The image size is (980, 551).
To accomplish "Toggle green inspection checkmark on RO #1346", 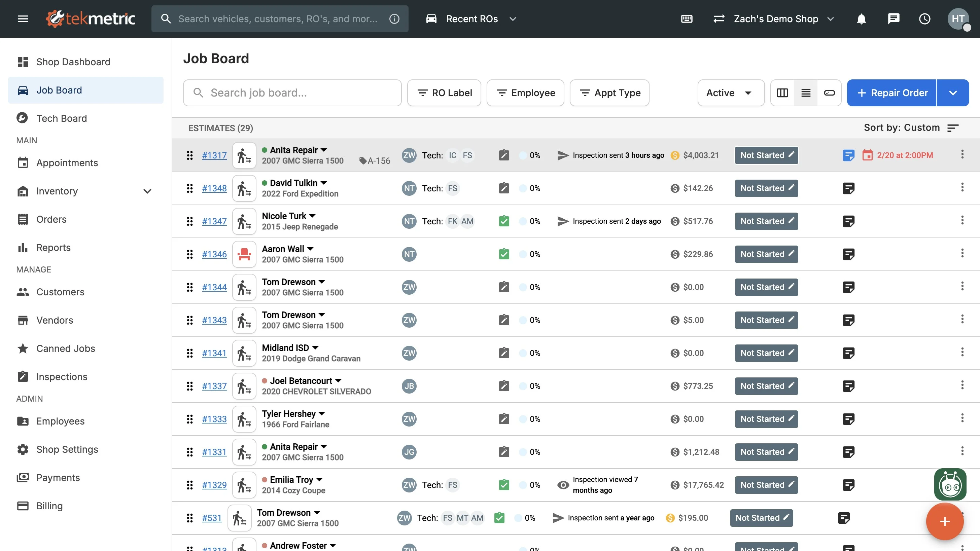I will click(x=504, y=254).
